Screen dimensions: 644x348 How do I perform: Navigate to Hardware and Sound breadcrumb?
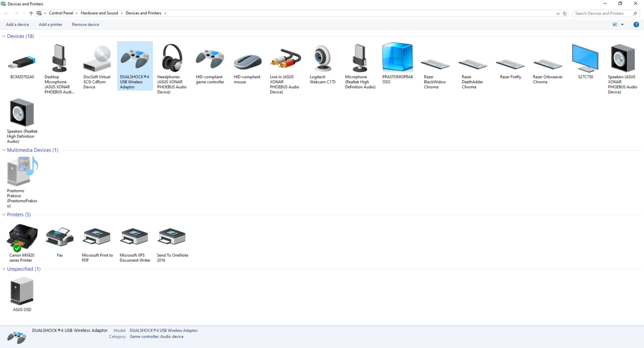click(100, 13)
